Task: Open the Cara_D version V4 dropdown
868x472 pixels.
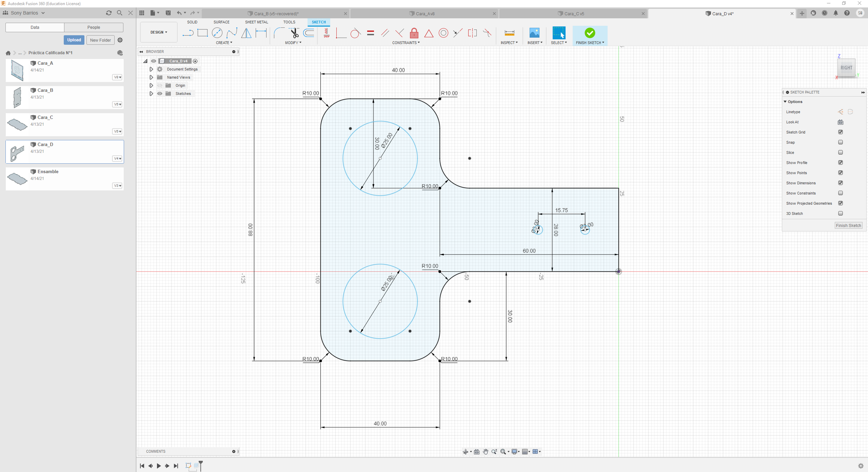Action: pyautogui.click(x=117, y=158)
